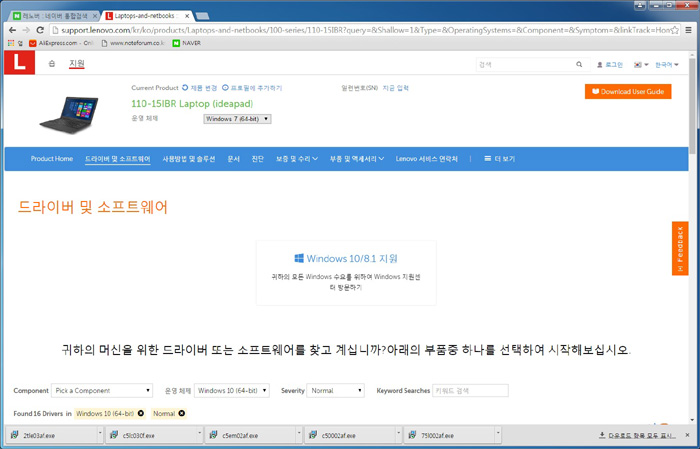Viewport: 700px width, 449px height.
Task: Open downloaded file 75l002af.exe
Action: point(450,435)
